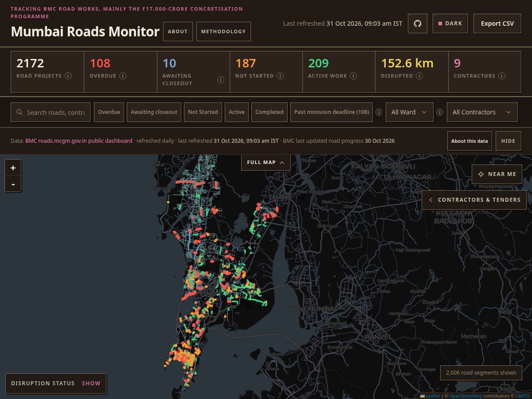Open the About page
The height and width of the screenshot is (399, 532).
[178, 31]
